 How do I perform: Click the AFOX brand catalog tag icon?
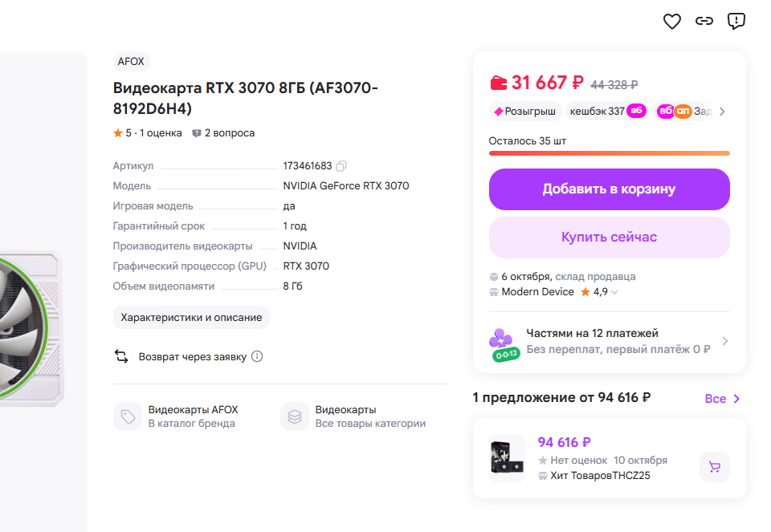click(128, 416)
